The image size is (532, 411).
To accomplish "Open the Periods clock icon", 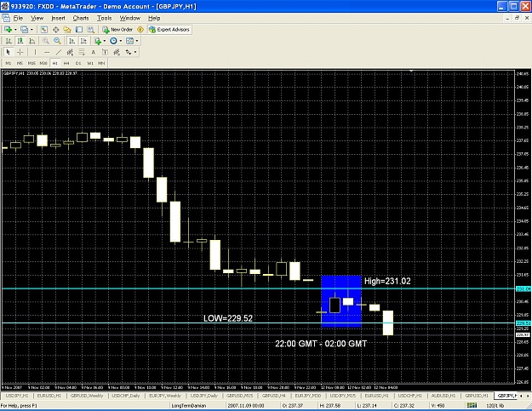I will tap(114, 41).
